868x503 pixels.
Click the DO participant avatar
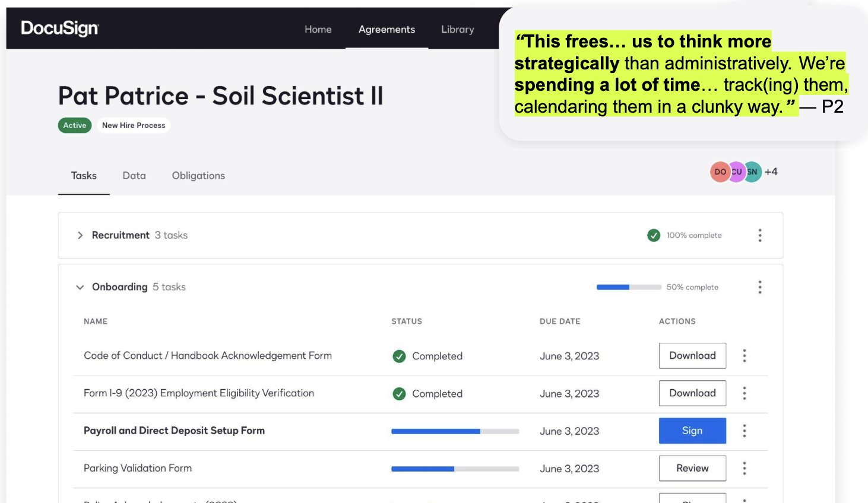pyautogui.click(x=720, y=172)
